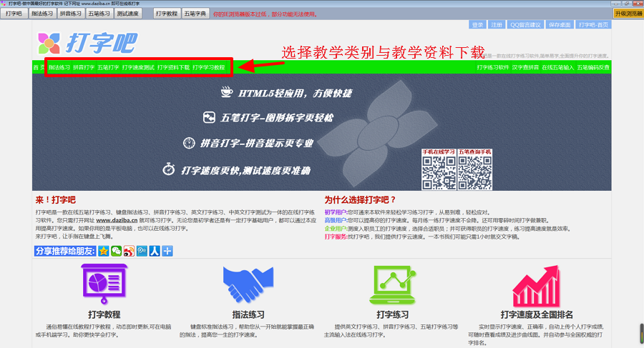Click banner text 拼音打字-拼音提示更专业
The width and height of the screenshot is (644, 348).
pyautogui.click(x=257, y=143)
